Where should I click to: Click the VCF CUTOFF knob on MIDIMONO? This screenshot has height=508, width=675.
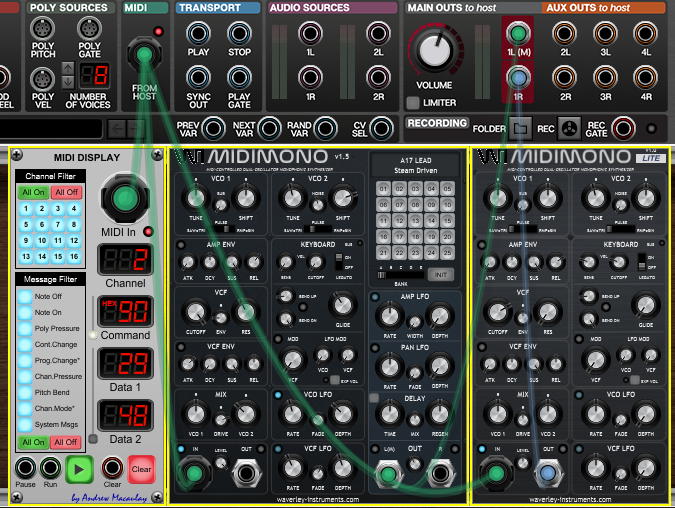tap(196, 312)
